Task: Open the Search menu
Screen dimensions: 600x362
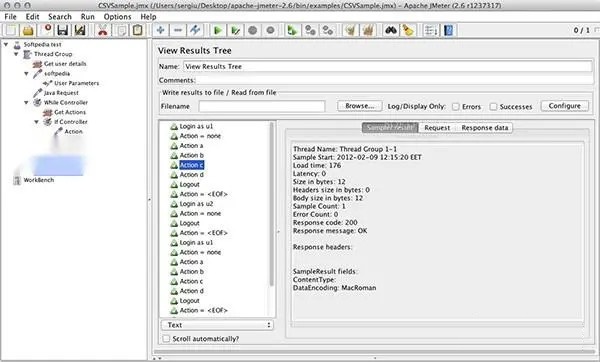Action: point(60,16)
